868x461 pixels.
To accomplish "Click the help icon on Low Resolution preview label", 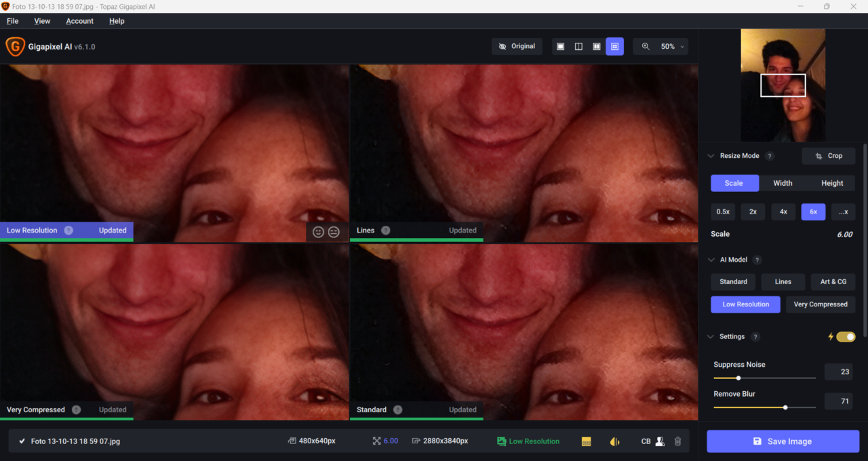I will [68, 230].
